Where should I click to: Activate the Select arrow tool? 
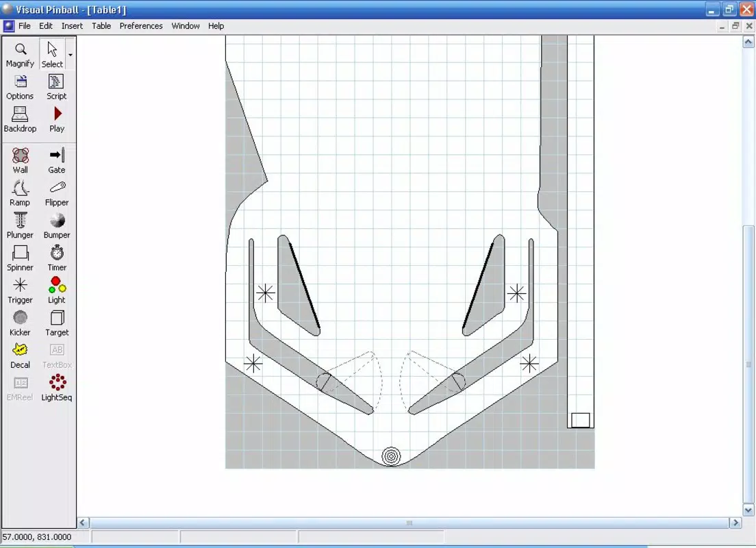pyautogui.click(x=52, y=55)
